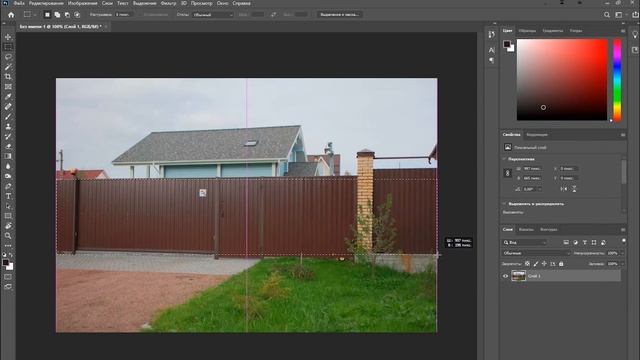
Task: Choose Intersect with selection mode
Action: [77, 15]
